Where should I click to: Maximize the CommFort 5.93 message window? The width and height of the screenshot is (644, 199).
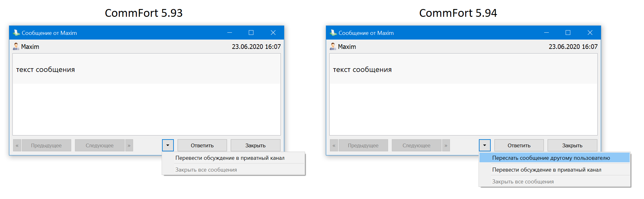click(251, 33)
